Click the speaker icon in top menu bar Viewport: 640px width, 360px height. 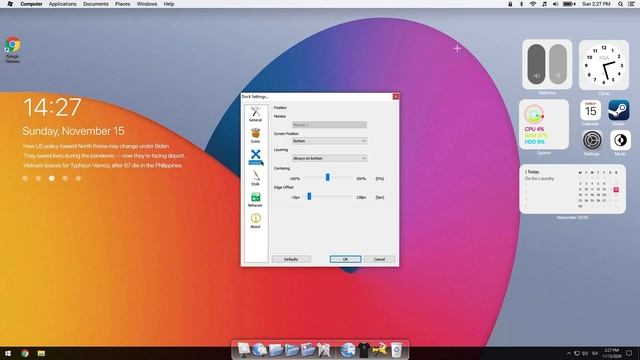click(x=555, y=4)
